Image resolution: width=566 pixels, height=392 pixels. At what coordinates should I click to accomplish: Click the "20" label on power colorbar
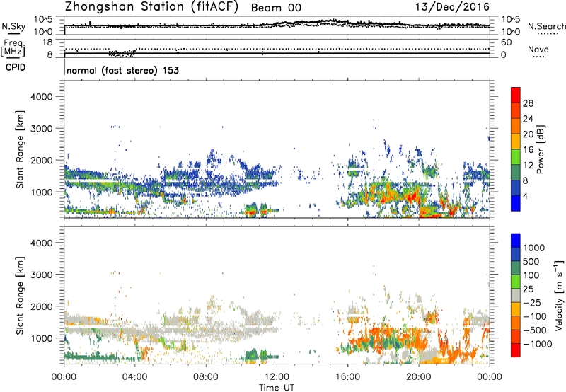pos(528,134)
